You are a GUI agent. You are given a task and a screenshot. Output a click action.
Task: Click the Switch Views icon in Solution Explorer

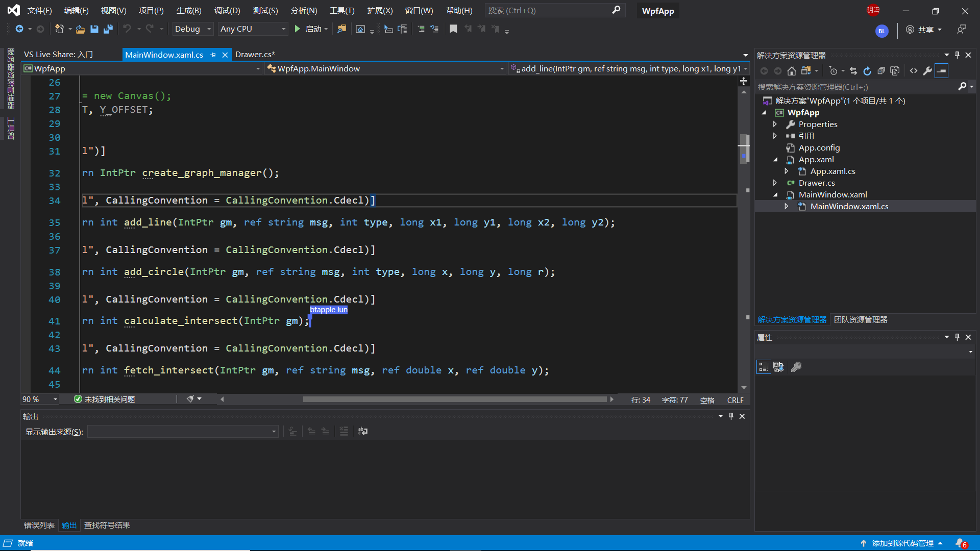tap(806, 71)
